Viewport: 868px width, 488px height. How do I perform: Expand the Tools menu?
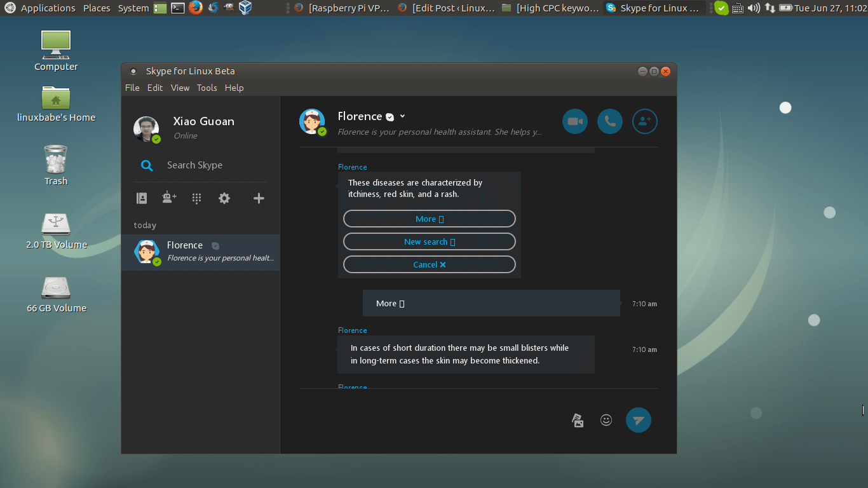[207, 88]
